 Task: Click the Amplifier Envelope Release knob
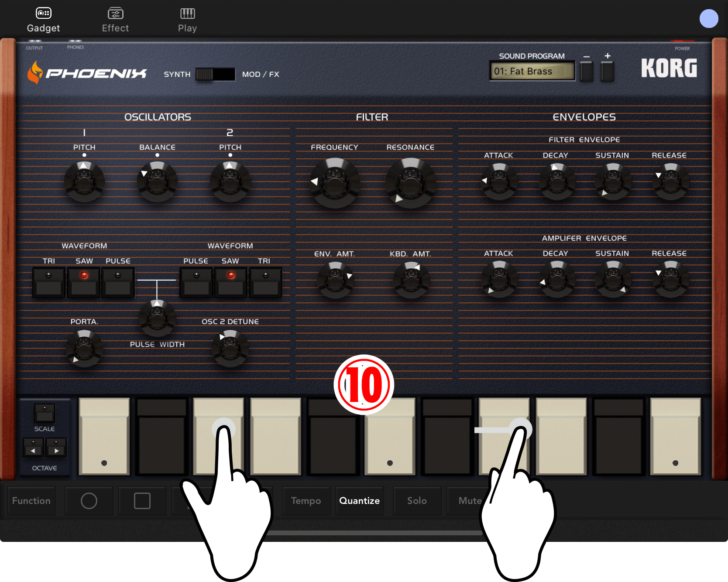tap(671, 279)
